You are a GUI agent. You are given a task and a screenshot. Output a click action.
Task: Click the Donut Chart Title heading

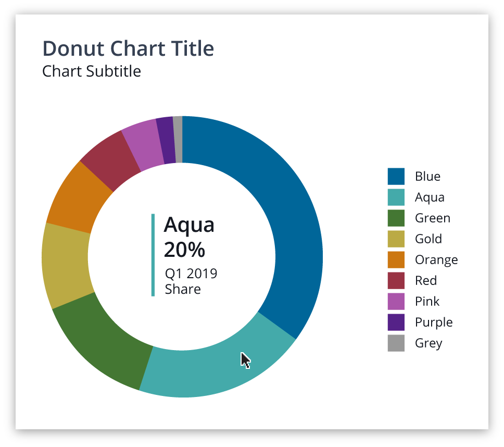pyautogui.click(x=128, y=48)
